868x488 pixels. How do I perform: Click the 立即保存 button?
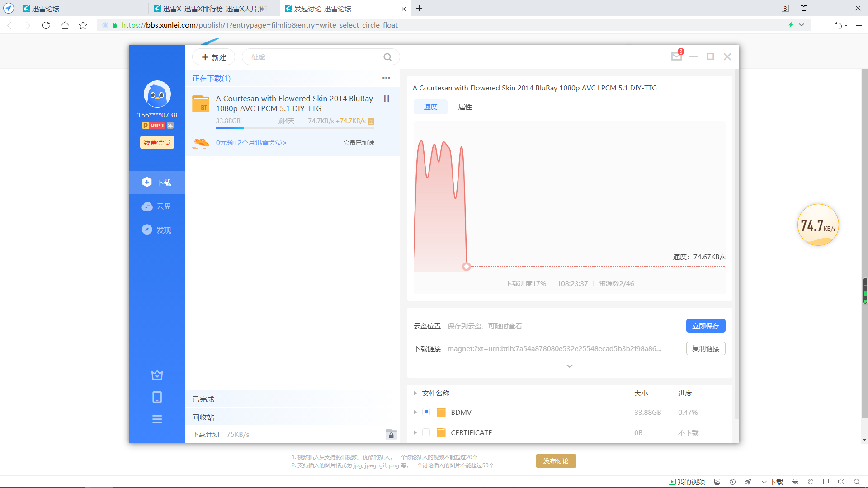pyautogui.click(x=705, y=326)
